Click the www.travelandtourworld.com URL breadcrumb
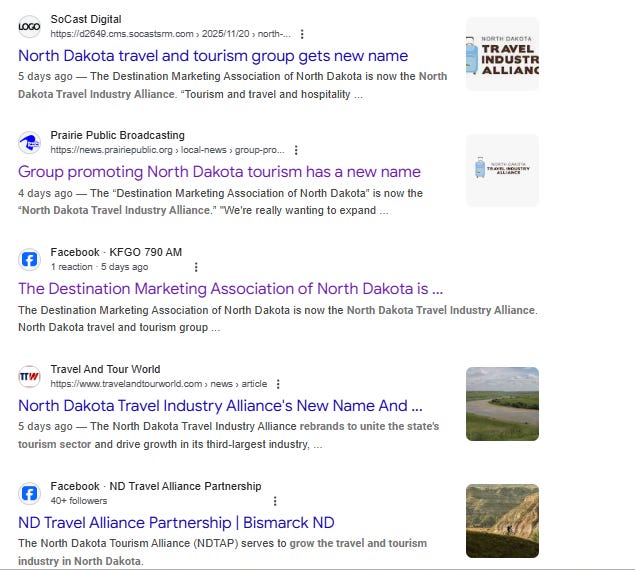Image resolution: width=635 pixels, height=570 pixels. click(159, 384)
